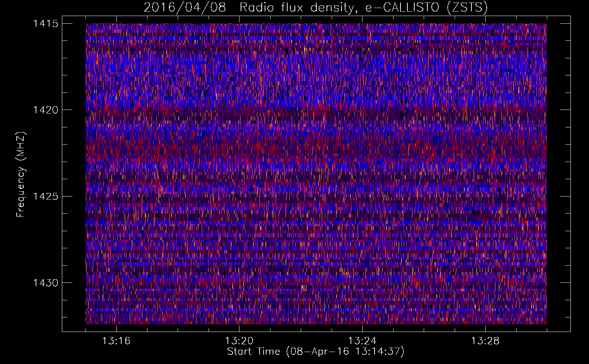This screenshot has width=589, height=364.
Task: Select the 1415 frequency tick label
Action: point(46,24)
